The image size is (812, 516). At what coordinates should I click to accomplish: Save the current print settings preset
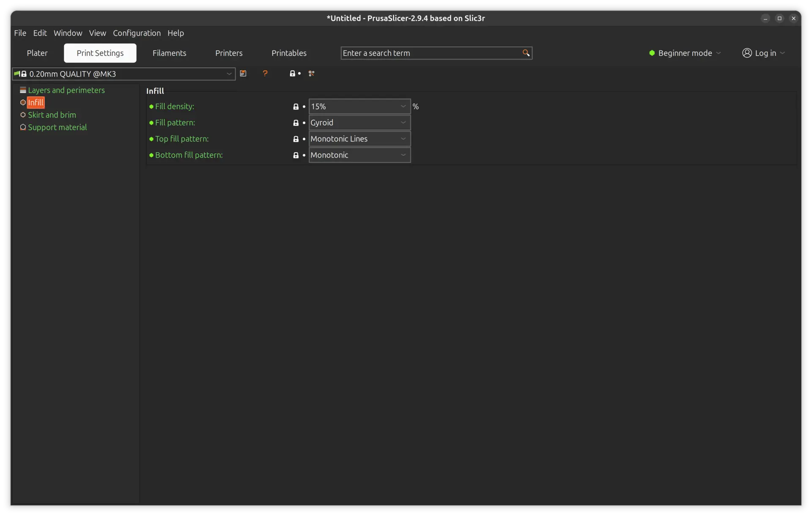(243, 74)
